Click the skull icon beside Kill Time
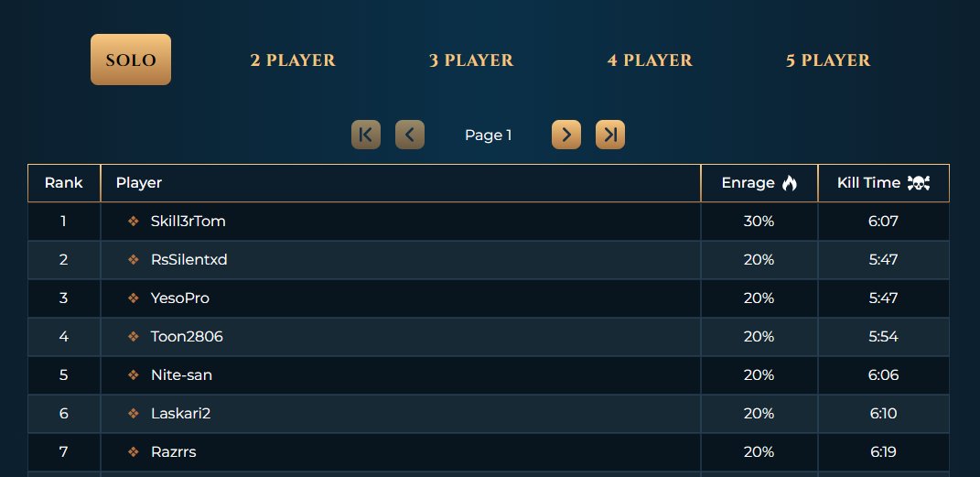Image resolution: width=980 pixels, height=477 pixels. click(x=918, y=183)
